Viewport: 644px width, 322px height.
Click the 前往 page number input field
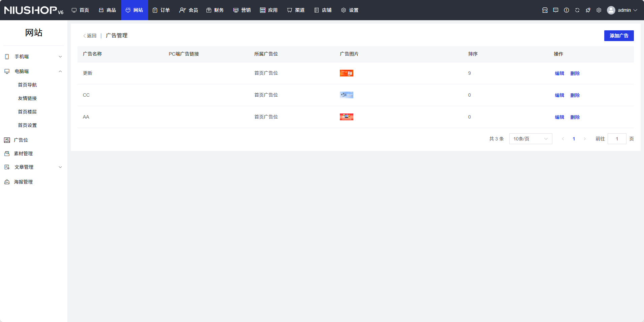click(x=616, y=139)
